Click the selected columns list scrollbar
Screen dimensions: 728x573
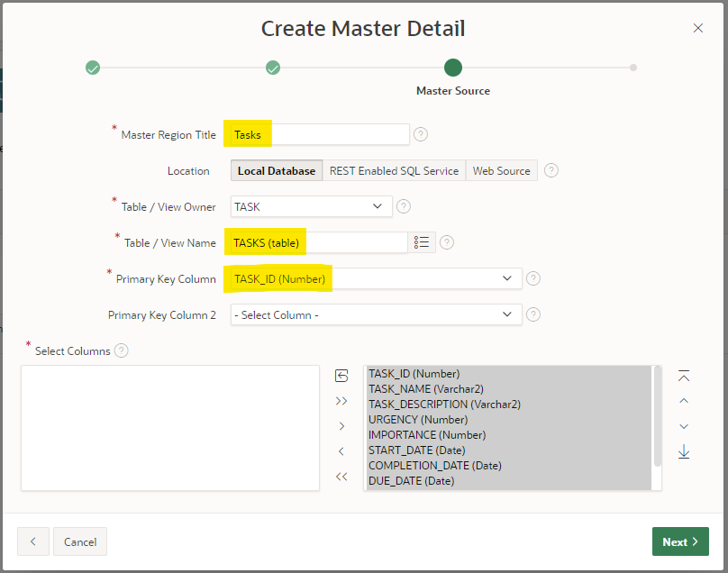658,416
